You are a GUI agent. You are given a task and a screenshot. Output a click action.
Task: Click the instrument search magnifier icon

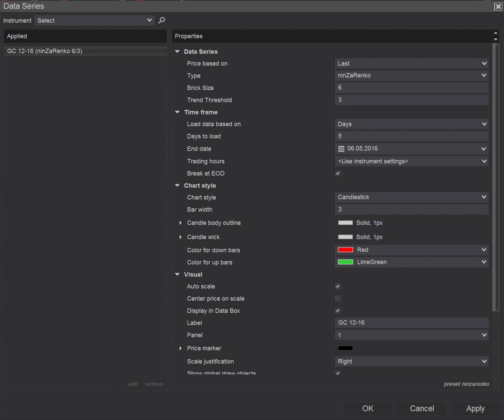pyautogui.click(x=161, y=20)
